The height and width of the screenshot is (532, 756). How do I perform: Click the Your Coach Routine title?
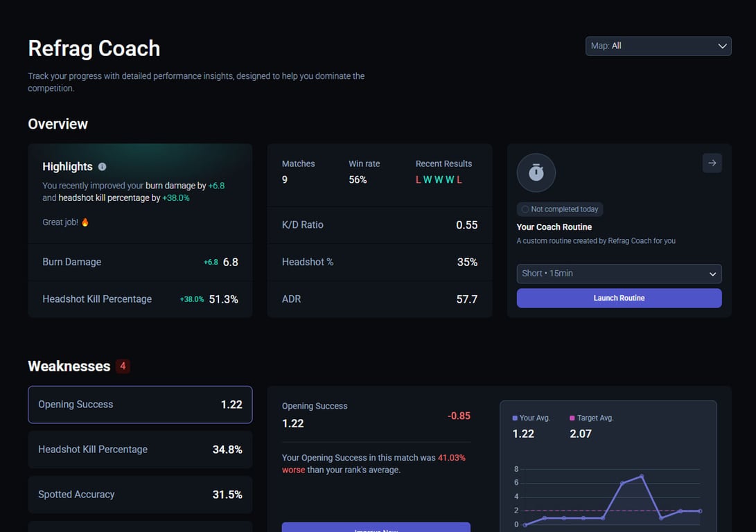click(554, 227)
